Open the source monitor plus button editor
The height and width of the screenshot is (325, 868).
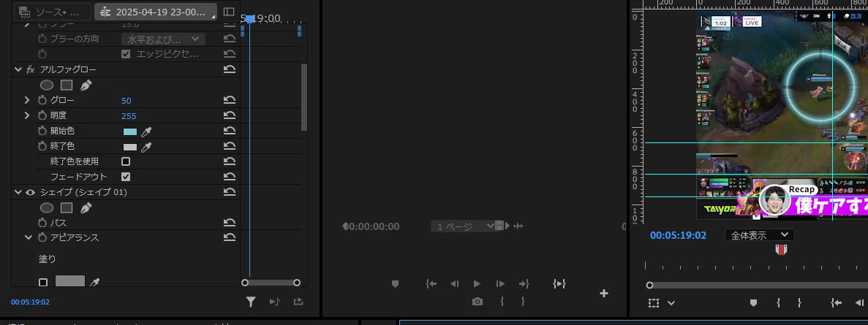(604, 294)
